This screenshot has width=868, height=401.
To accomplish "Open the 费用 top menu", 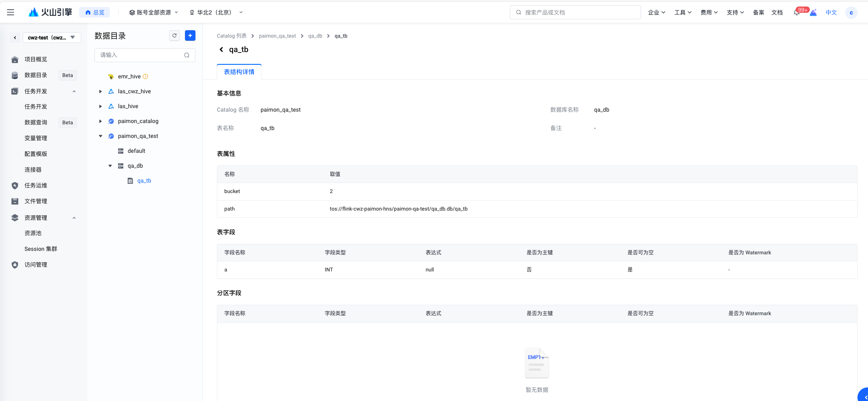I will 709,13.
